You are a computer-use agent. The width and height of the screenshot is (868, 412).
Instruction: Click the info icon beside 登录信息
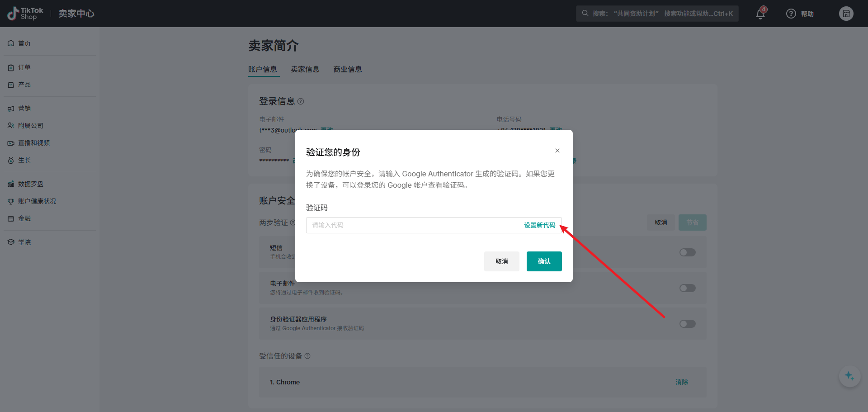[x=301, y=101]
